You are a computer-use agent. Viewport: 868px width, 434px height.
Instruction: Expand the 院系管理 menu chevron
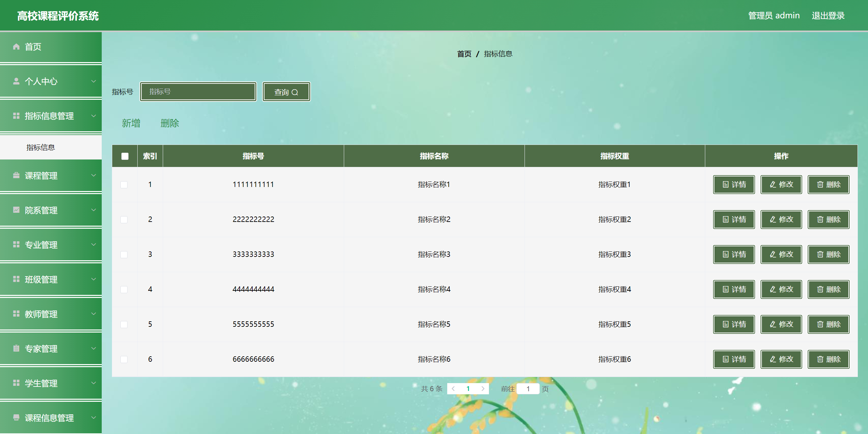[94, 210]
